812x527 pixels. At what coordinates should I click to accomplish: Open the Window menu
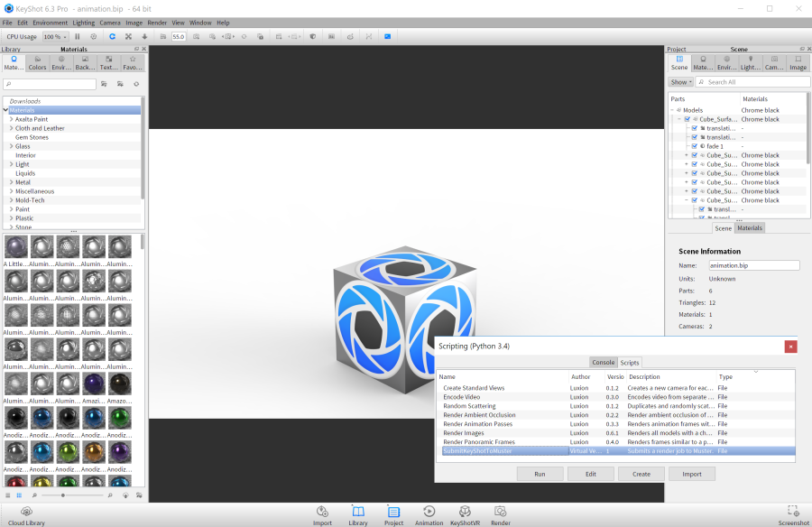pyautogui.click(x=200, y=23)
